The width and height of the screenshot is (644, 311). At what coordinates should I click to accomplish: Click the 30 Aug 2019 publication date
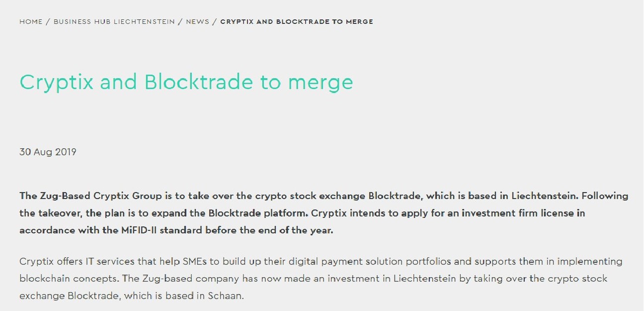(x=48, y=152)
